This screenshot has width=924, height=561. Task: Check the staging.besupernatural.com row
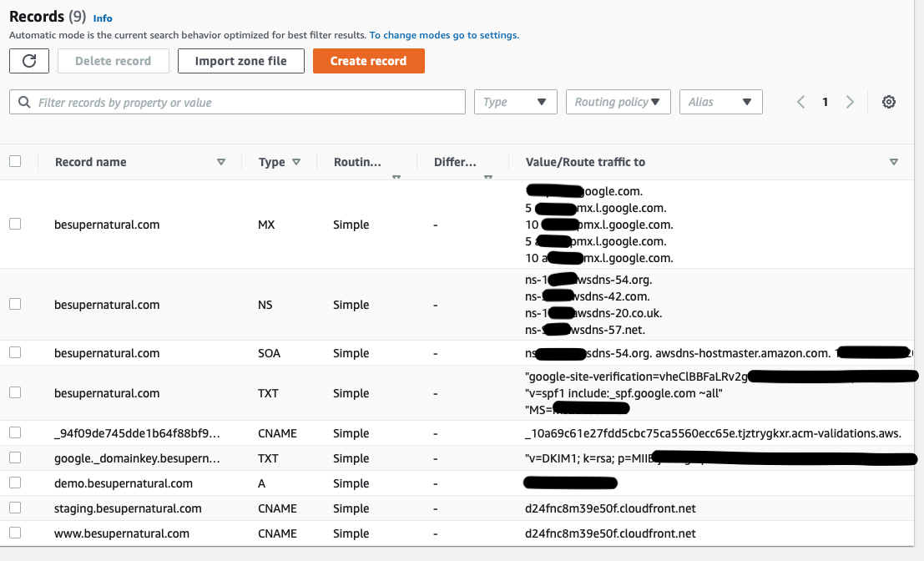pos(15,508)
